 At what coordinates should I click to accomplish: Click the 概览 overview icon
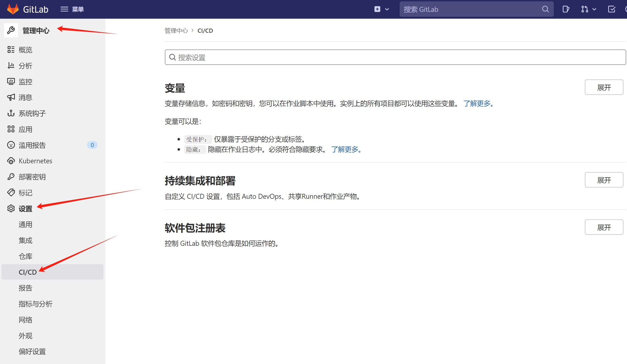pos(11,50)
